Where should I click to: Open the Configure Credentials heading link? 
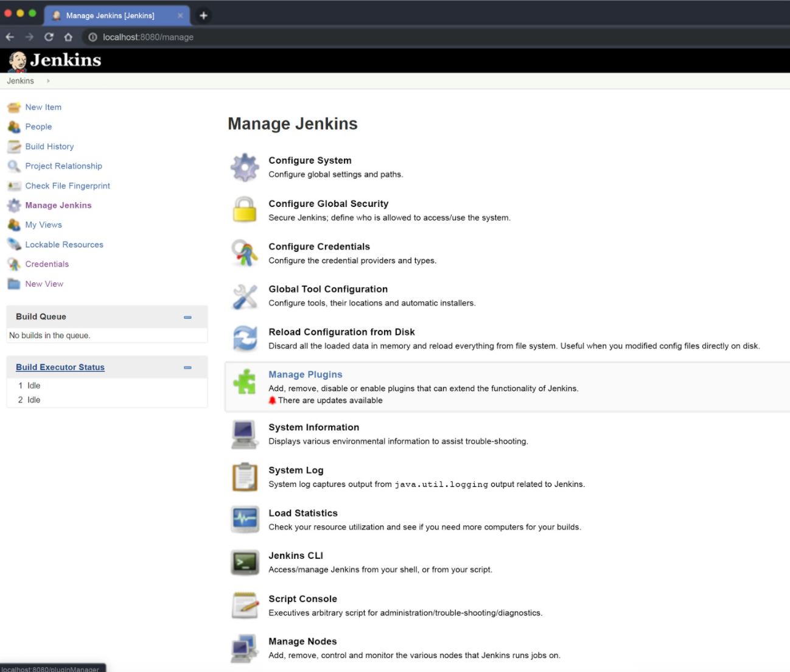pyautogui.click(x=319, y=247)
